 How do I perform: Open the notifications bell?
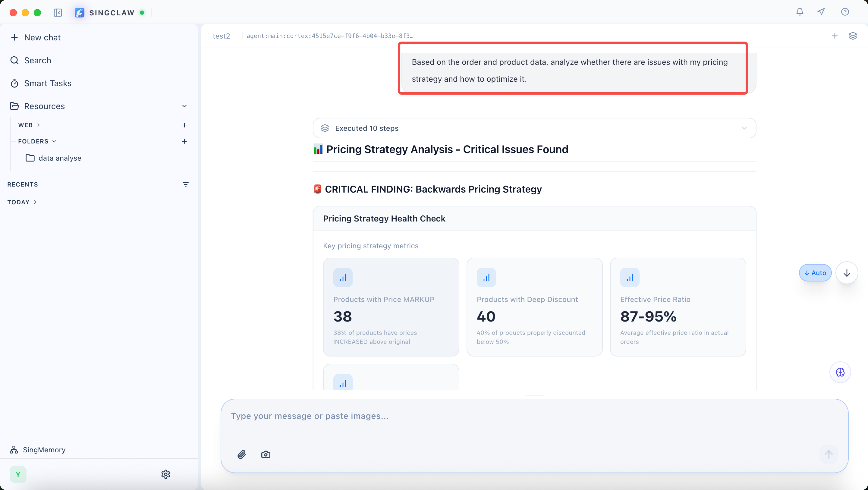click(800, 12)
